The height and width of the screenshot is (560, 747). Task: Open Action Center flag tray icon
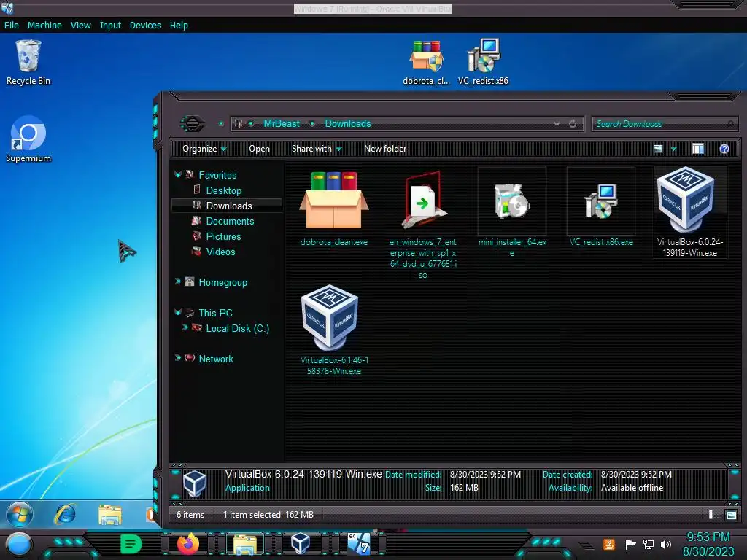[630, 544]
